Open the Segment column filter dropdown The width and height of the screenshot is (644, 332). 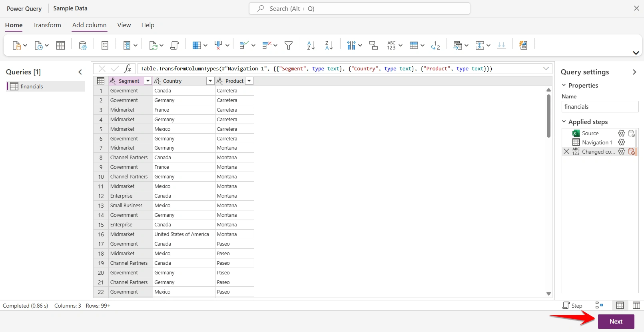(148, 81)
